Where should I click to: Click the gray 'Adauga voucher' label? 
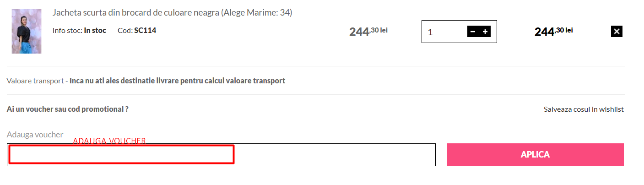(35, 135)
